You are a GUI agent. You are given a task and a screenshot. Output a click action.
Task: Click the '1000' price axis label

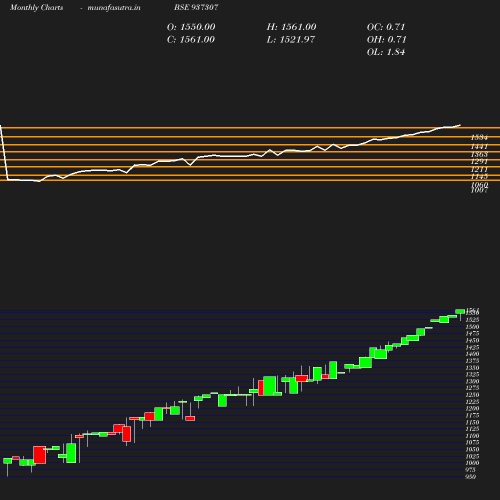point(472,463)
